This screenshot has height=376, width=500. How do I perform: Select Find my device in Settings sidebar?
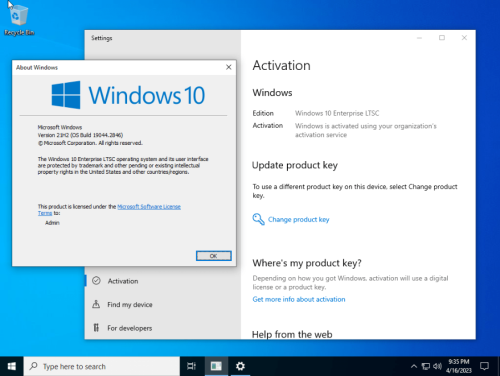163,304
